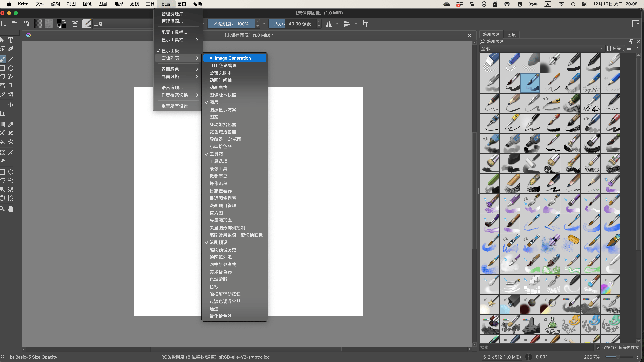Toggle the 工具箱 docker off
Image resolution: width=644 pixels, height=362 pixels.
point(216,154)
